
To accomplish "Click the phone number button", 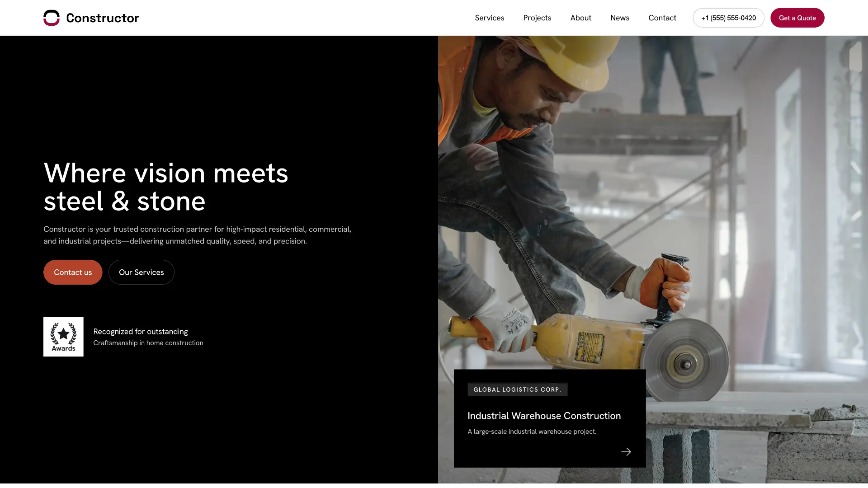I will point(728,18).
